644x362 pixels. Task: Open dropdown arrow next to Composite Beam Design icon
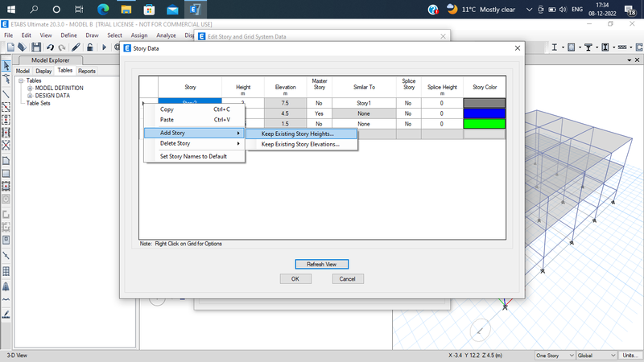[x=597, y=47]
